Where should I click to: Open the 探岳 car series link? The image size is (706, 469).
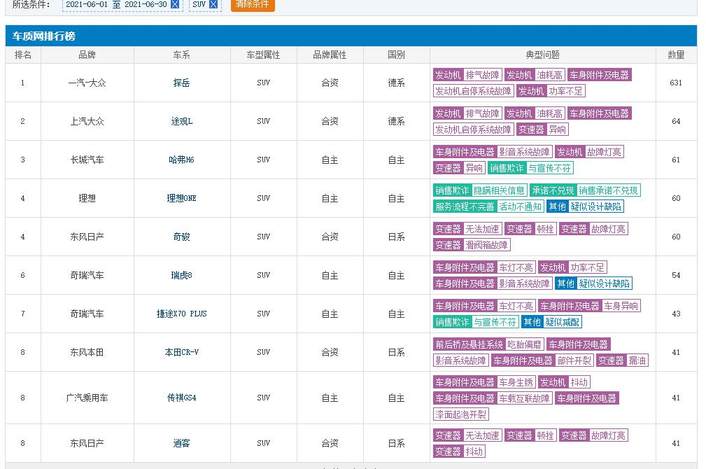pos(181,83)
